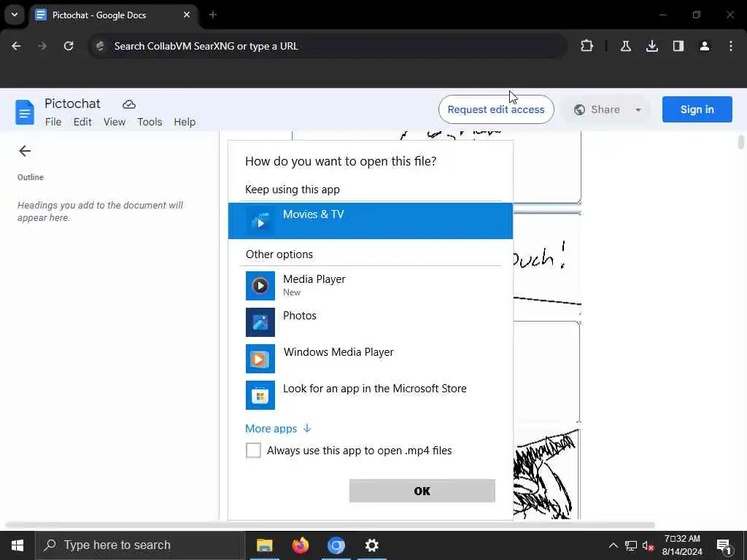Open Firefox from the taskbar

point(300,545)
